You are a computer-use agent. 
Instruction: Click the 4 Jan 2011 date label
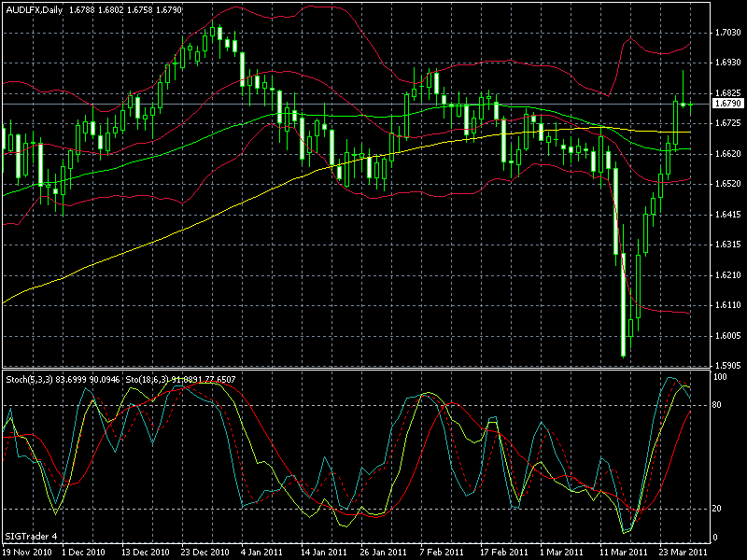(x=262, y=552)
